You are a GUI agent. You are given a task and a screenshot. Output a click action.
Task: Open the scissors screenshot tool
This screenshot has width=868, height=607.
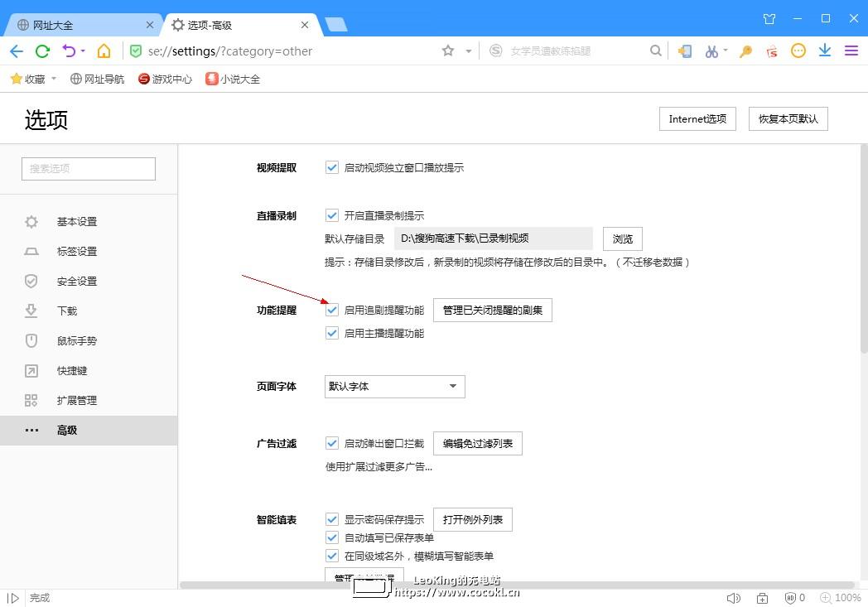711,51
